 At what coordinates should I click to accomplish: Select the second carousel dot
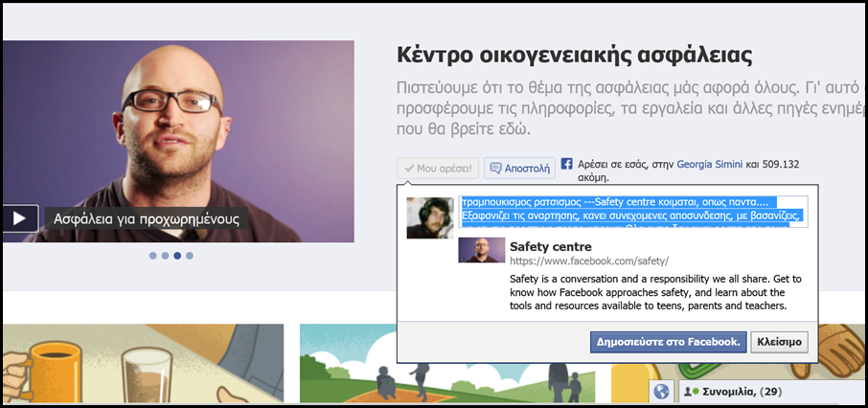click(165, 256)
